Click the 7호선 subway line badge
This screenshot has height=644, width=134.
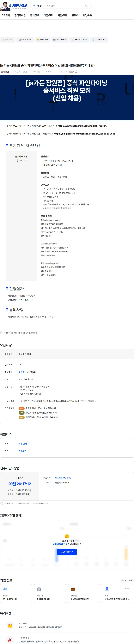pos(21,413)
